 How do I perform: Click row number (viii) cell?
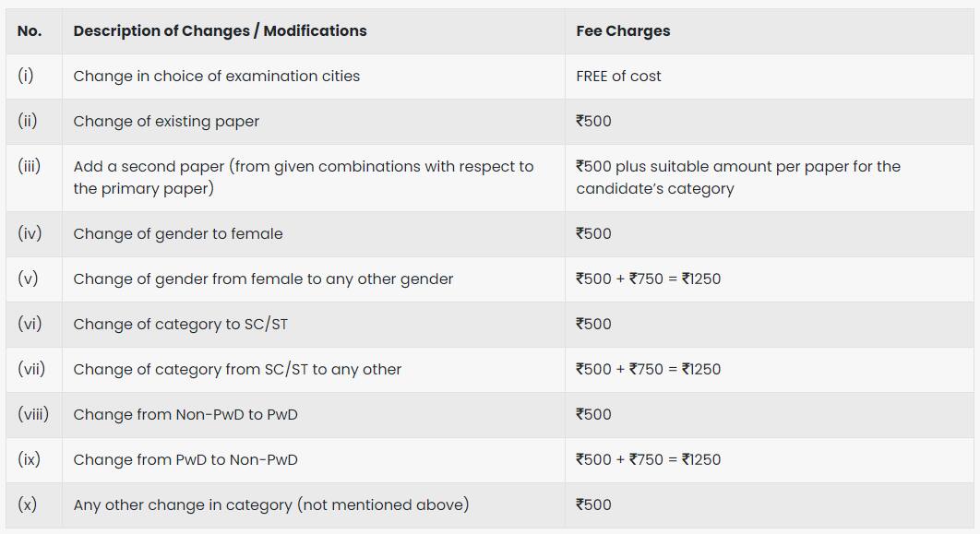(x=33, y=414)
